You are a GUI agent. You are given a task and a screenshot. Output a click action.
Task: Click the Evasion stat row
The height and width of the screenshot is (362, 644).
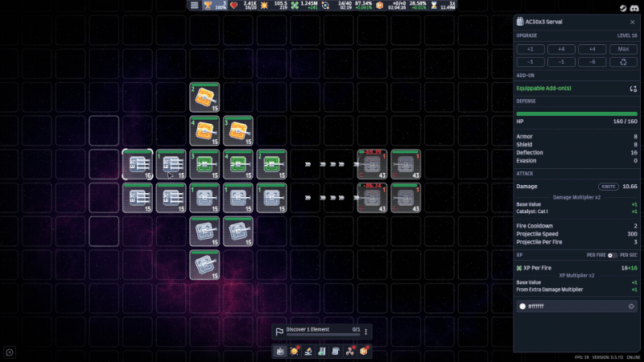[576, 161]
